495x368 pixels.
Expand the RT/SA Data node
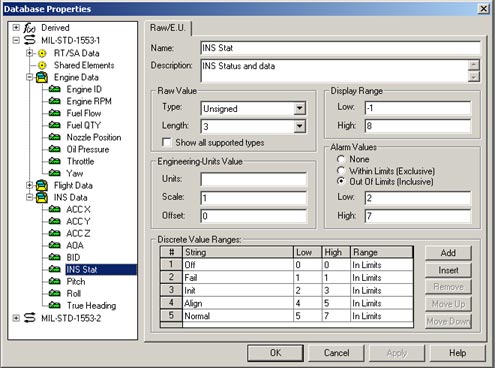(x=30, y=53)
